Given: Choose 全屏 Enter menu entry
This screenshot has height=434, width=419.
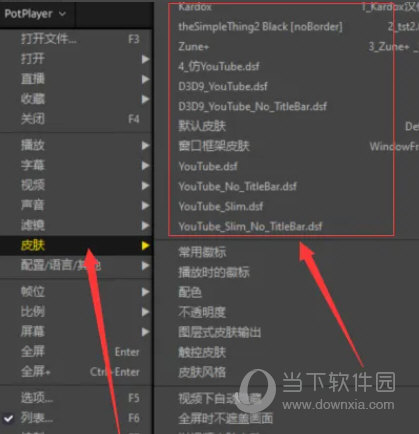Looking at the screenshot, I should pos(76,352).
